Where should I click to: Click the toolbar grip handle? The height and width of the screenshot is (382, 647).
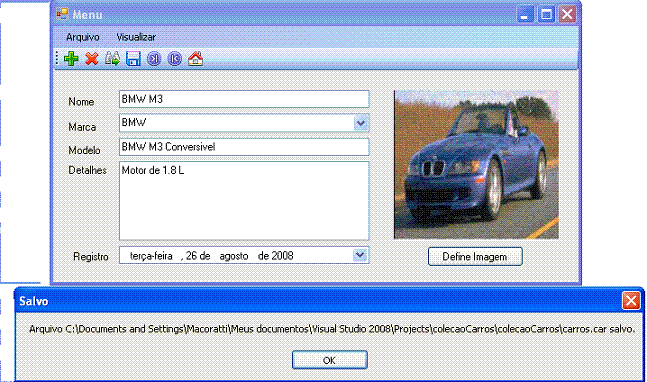(57, 59)
